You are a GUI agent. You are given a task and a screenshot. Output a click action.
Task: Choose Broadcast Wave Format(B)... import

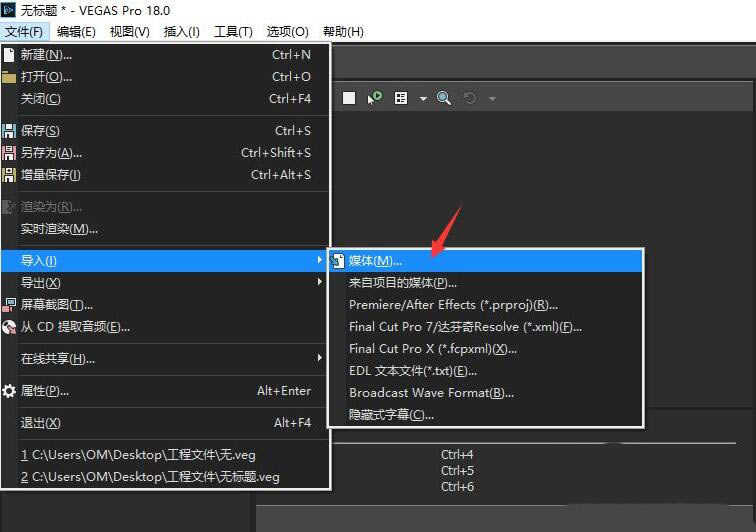[x=486, y=393]
